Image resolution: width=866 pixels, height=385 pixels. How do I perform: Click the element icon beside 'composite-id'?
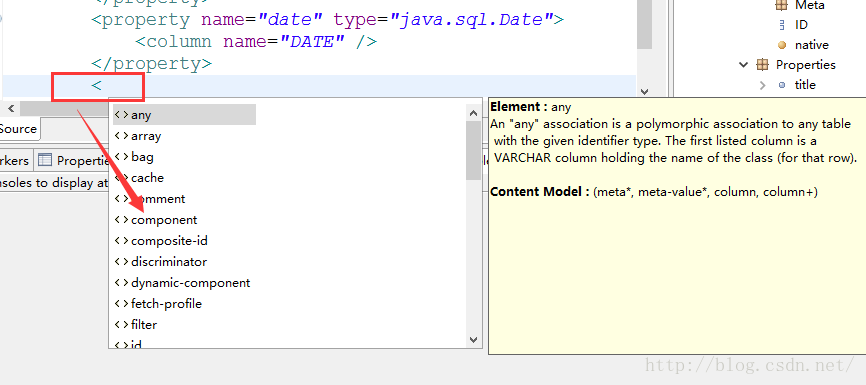click(121, 241)
